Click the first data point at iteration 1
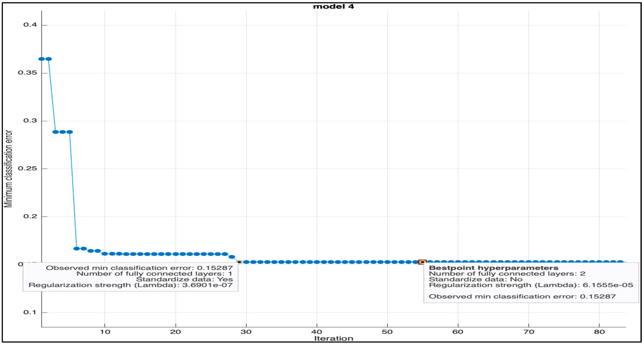Screen dimensions: 644x344 pyautogui.click(x=41, y=59)
